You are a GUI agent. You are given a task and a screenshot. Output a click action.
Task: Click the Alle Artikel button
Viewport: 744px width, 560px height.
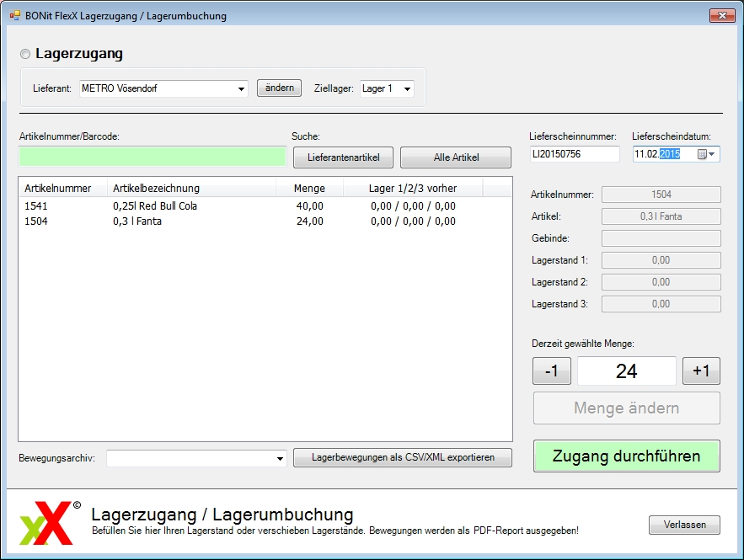pos(455,157)
